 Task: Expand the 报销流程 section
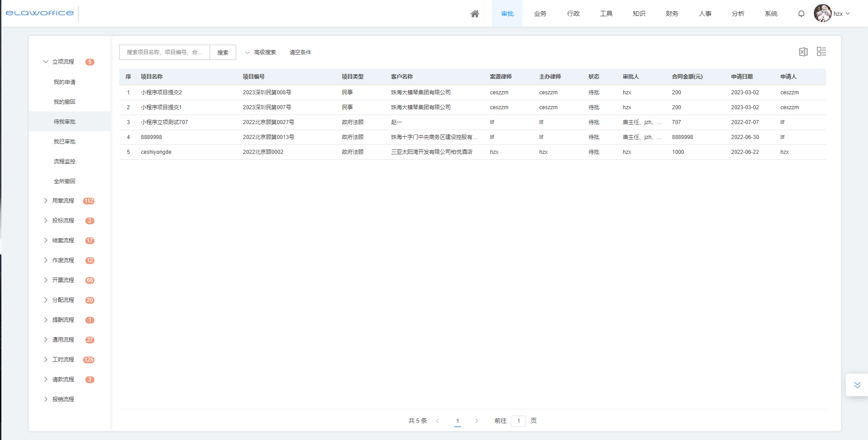pyautogui.click(x=46, y=399)
